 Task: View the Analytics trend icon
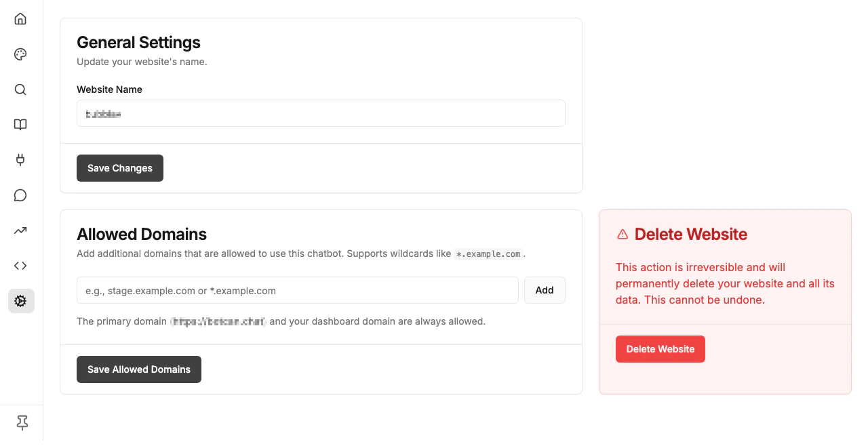[20, 230]
